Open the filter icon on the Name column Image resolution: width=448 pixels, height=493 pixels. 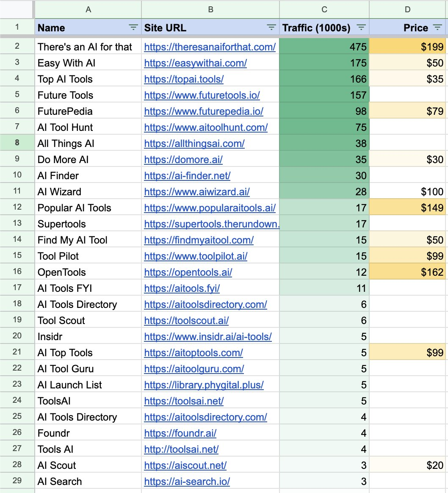click(133, 27)
